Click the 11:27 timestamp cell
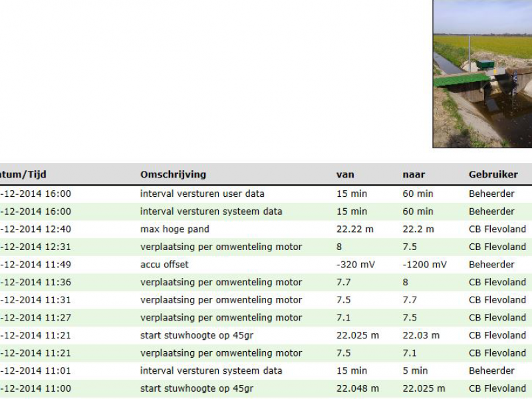 pos(35,318)
